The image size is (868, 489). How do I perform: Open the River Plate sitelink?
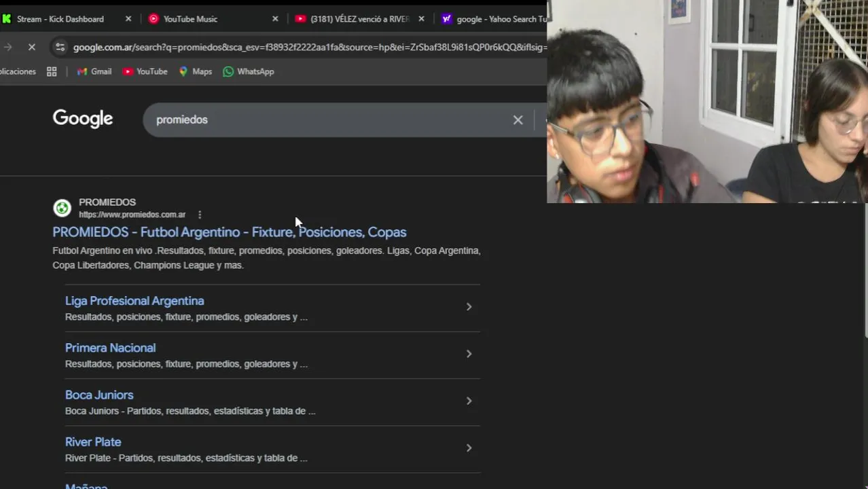(93, 441)
